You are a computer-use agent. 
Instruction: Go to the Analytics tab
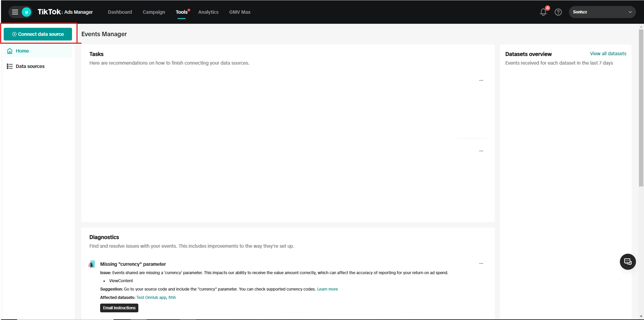tap(208, 12)
